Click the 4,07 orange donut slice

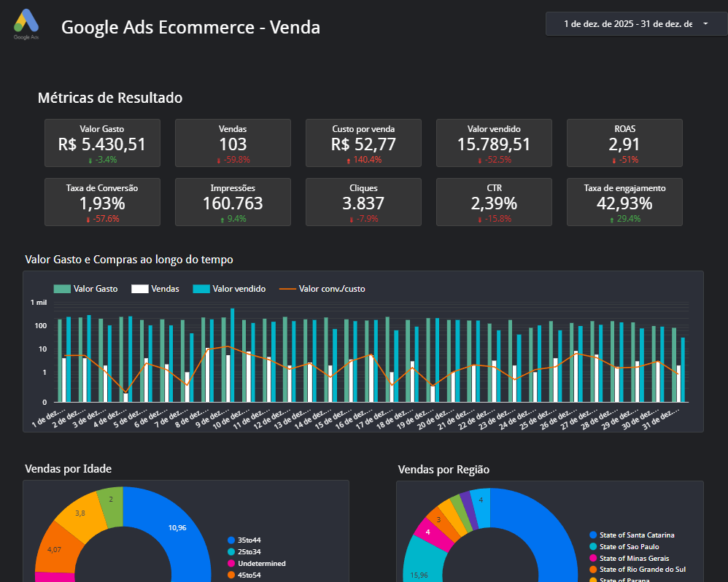coord(54,549)
